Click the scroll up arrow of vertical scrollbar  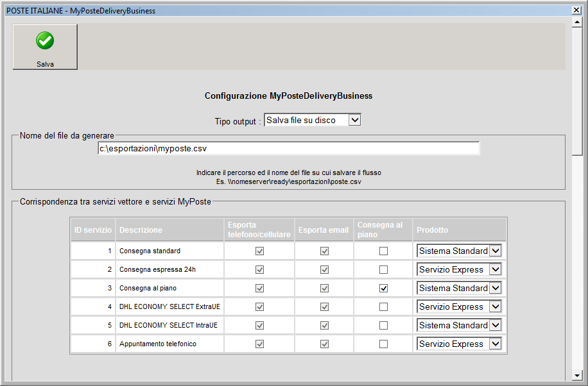(577, 22)
